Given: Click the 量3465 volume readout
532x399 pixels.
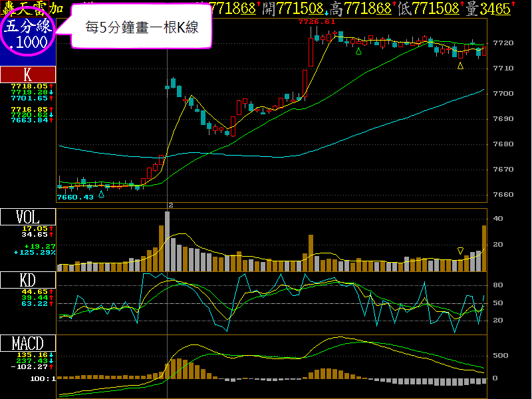Looking at the screenshot, I should (488, 8).
